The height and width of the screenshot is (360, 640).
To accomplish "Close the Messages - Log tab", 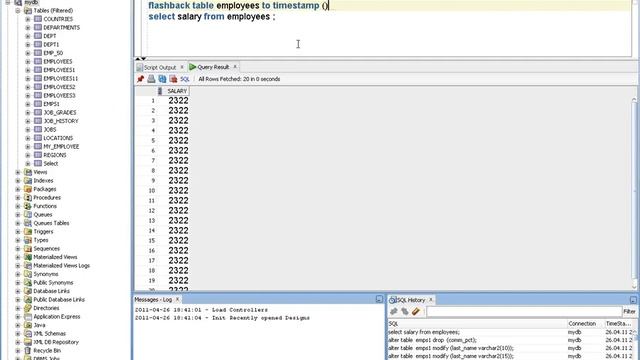I will [x=178, y=299].
